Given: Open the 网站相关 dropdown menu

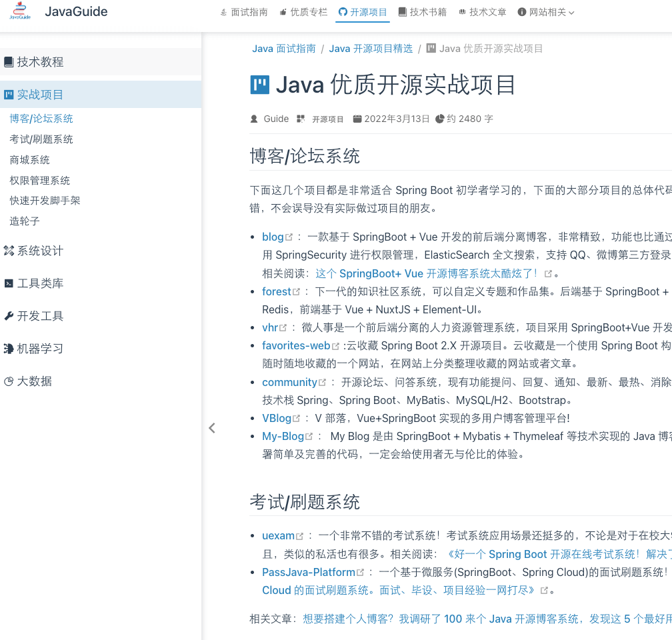Looking at the screenshot, I should point(545,11).
